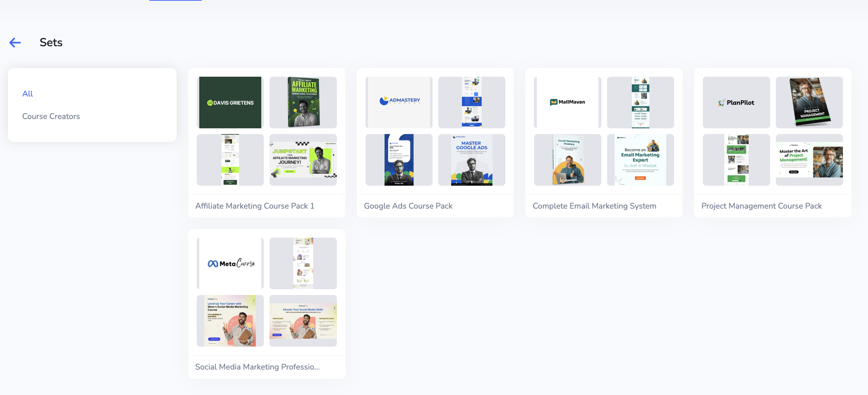Click the Master Google Ads poster thumbnail
The image size is (868, 395).
click(472, 160)
